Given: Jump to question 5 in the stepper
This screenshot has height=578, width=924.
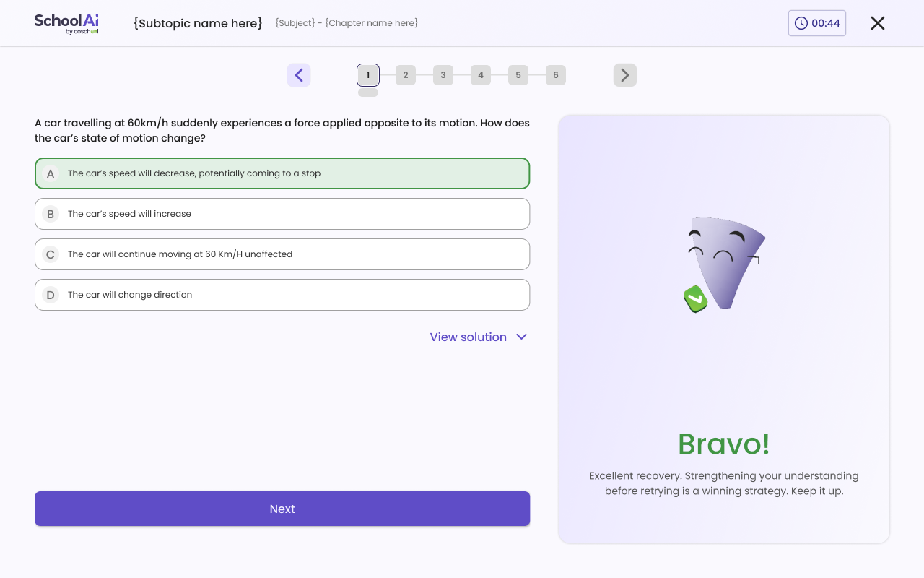Looking at the screenshot, I should point(518,75).
